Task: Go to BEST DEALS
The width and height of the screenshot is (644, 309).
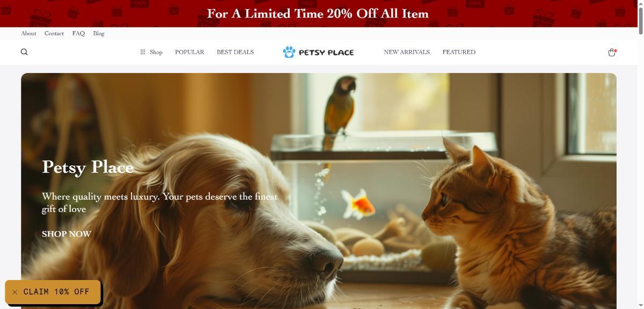Action: (x=235, y=52)
